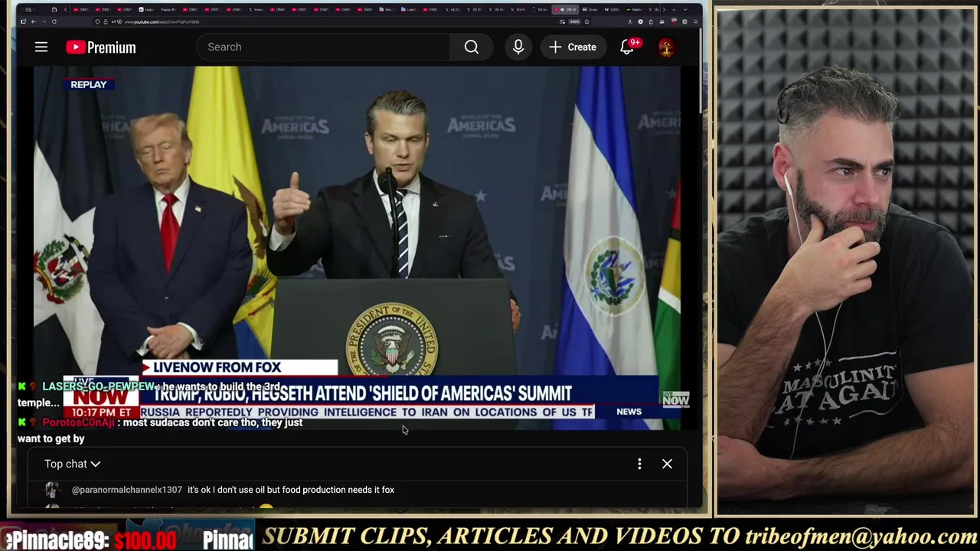Open browser downloads icon
Screen dimensions: 980x551
pyautogui.click(x=630, y=21)
